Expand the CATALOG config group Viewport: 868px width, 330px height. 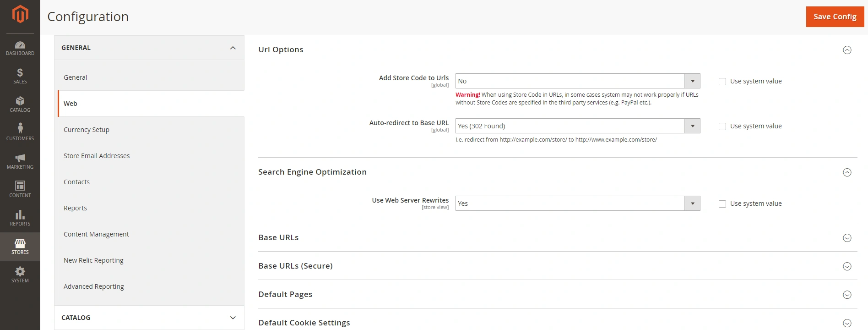pyautogui.click(x=149, y=318)
